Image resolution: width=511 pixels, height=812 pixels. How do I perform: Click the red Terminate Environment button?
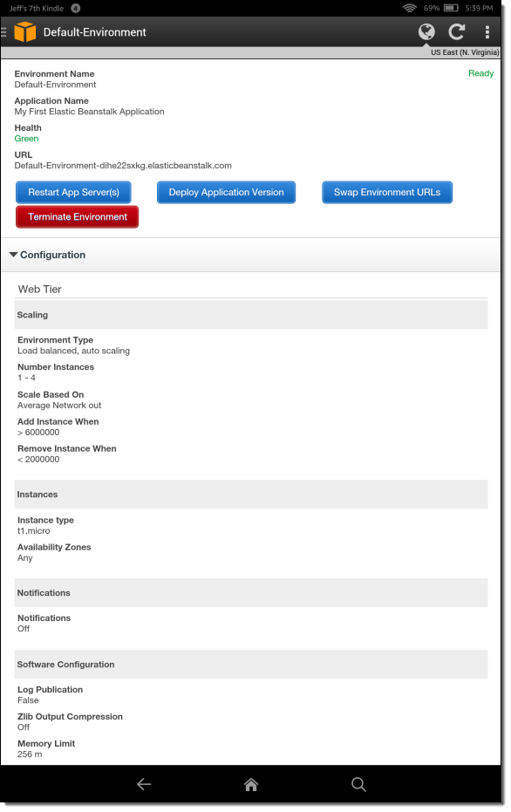click(77, 216)
